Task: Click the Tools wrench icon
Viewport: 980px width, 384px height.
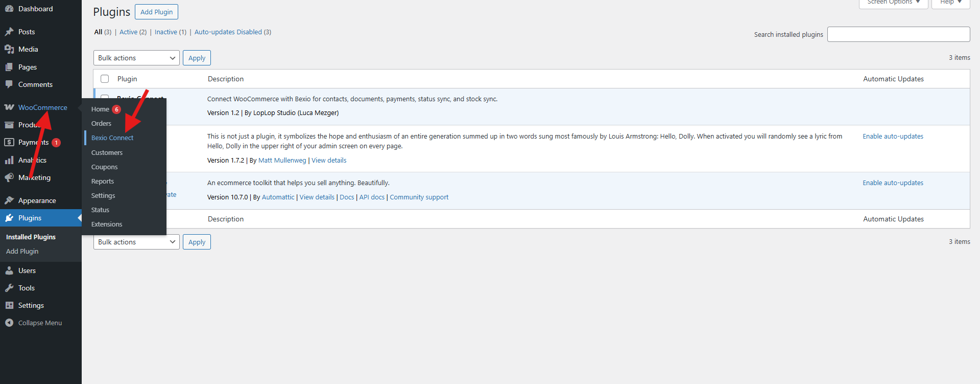Action: click(x=9, y=288)
